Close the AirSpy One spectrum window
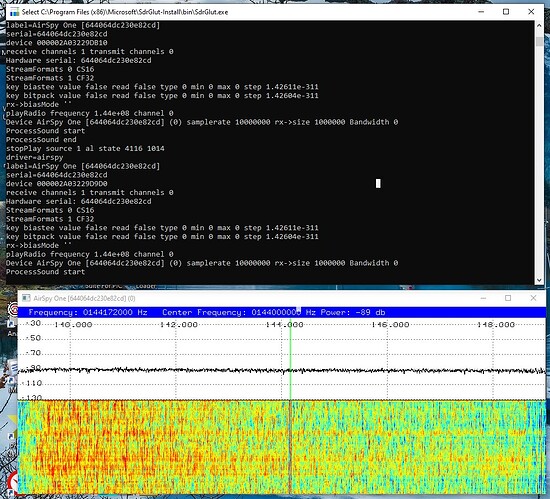Screen dimensions: 550x499 (x=533, y=298)
